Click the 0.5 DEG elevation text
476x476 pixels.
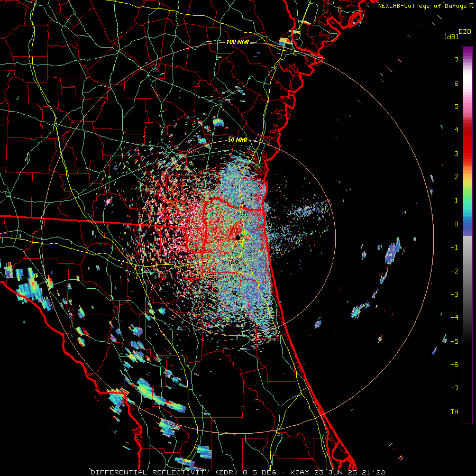(259, 472)
